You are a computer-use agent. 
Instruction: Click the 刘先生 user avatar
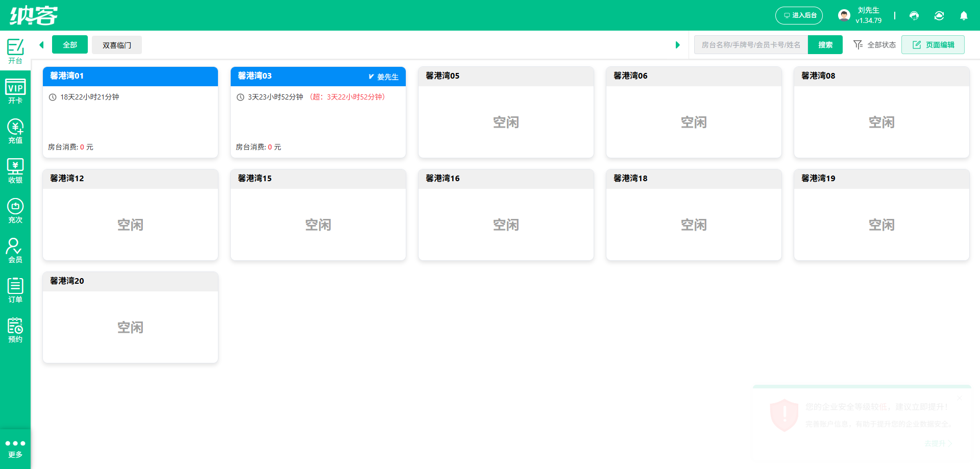click(844, 15)
